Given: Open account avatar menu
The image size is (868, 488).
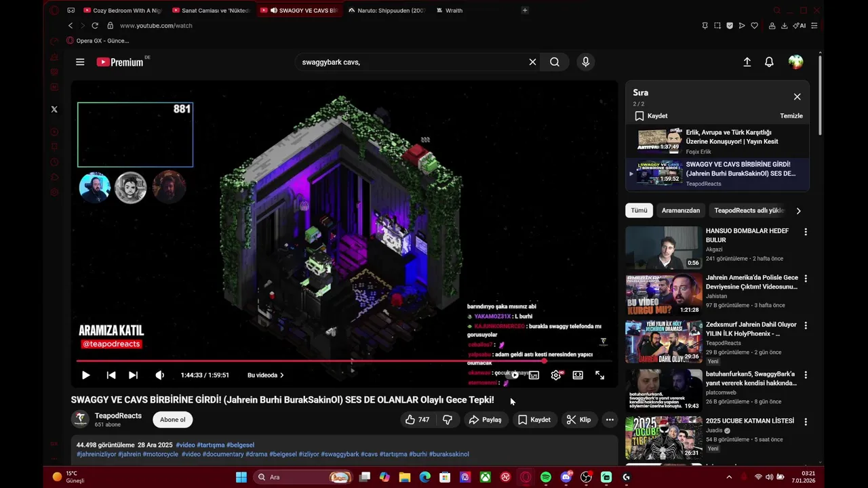Looking at the screenshot, I should (795, 62).
